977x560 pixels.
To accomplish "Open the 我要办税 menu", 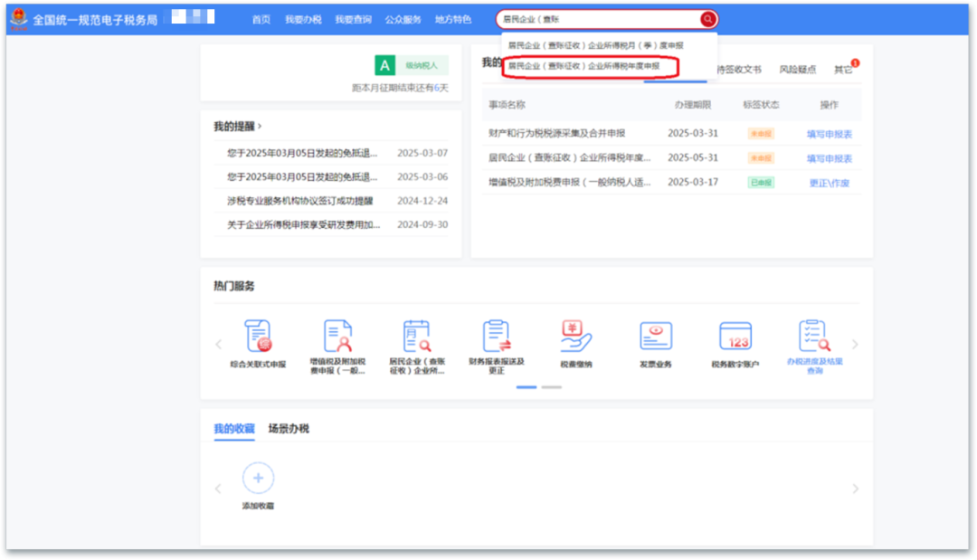I will pyautogui.click(x=303, y=19).
